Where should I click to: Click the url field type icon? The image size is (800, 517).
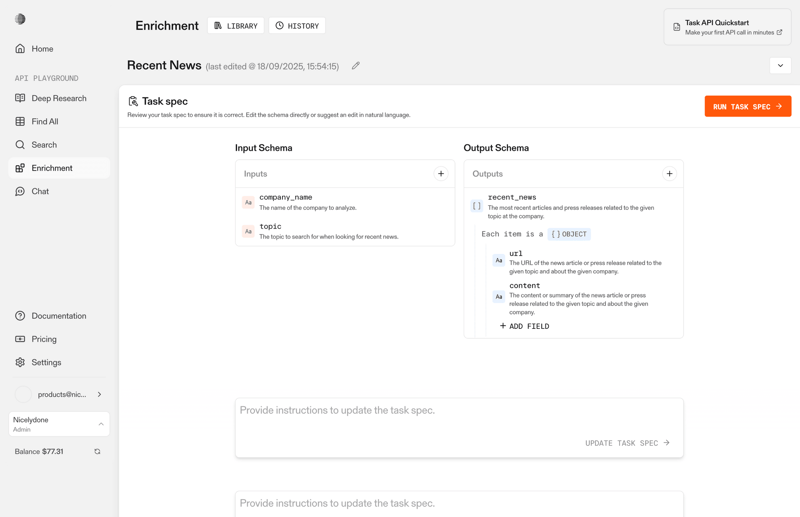[499, 260]
